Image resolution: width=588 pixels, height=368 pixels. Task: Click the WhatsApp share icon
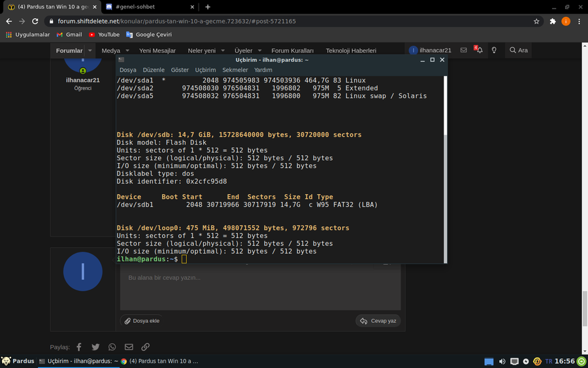pos(112,347)
